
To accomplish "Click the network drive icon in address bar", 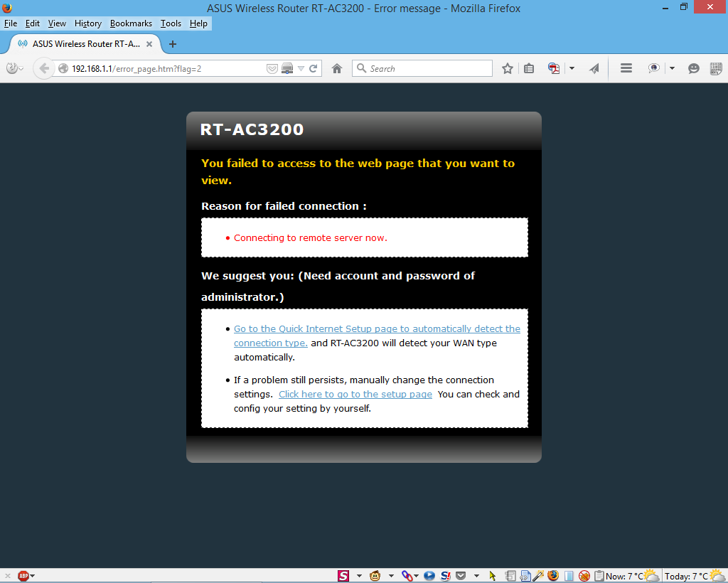I will (x=287, y=69).
